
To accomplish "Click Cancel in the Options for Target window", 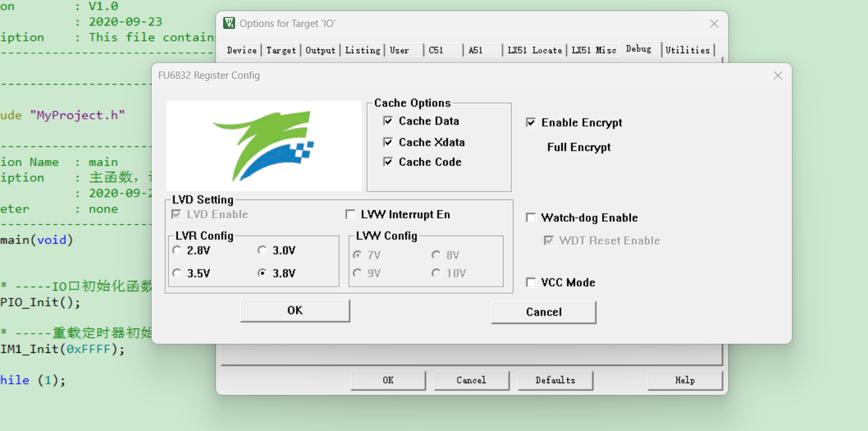I will pos(471,380).
